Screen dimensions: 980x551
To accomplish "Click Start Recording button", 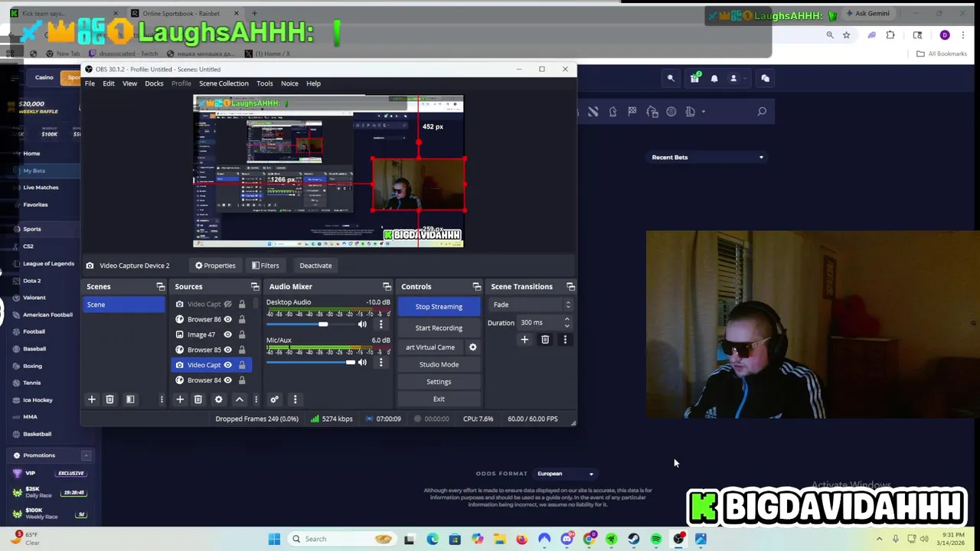I will [x=439, y=328].
